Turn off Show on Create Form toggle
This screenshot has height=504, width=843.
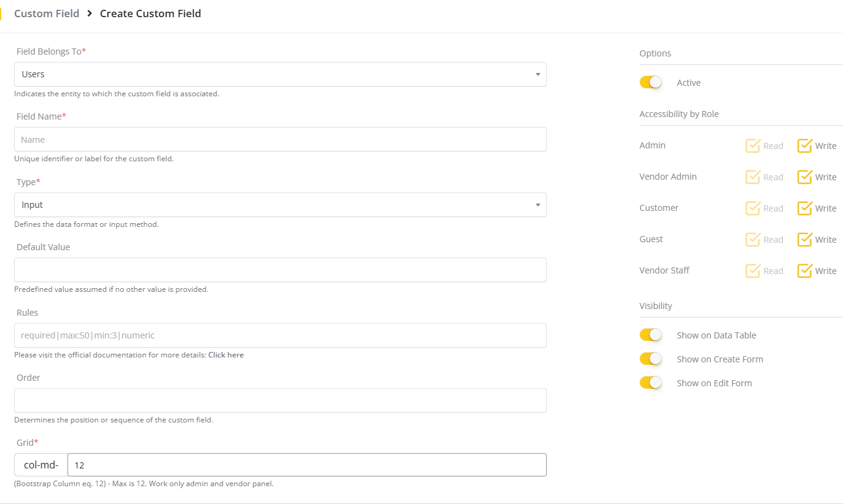point(650,359)
